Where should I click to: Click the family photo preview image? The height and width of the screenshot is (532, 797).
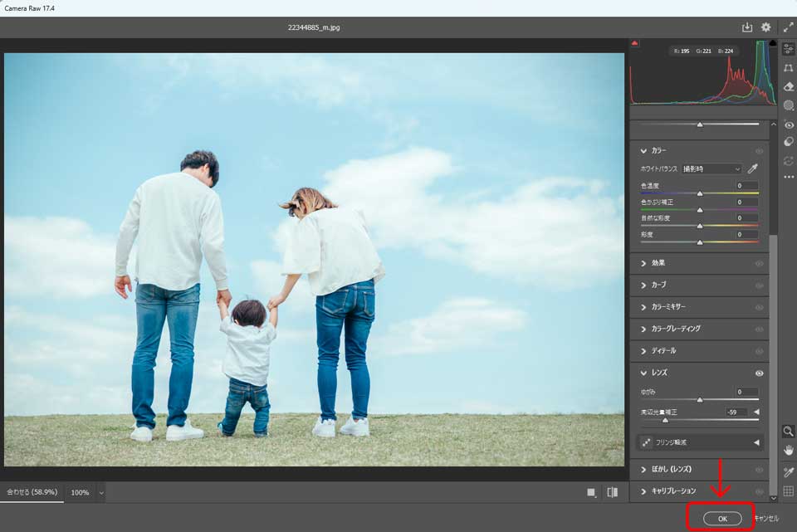(x=314, y=260)
